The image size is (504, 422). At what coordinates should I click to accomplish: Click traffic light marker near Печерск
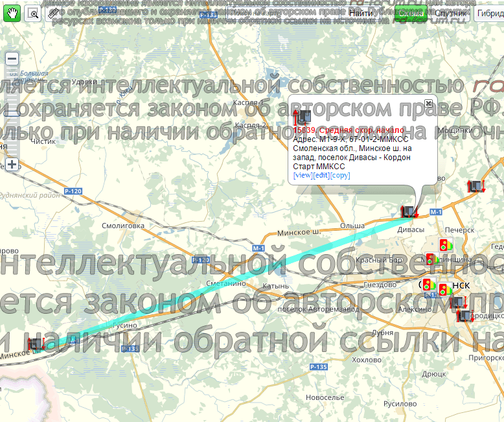(444, 245)
